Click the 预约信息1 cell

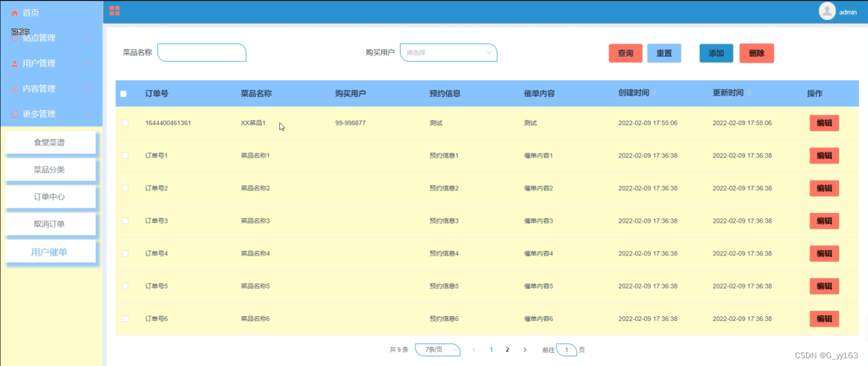(x=444, y=156)
